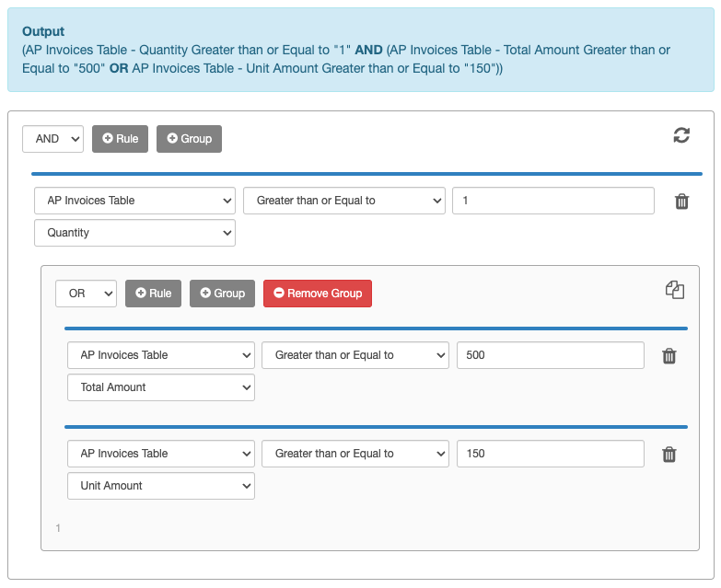Open the top-level AND condition dropdown
The height and width of the screenshot is (588, 721).
click(52, 139)
